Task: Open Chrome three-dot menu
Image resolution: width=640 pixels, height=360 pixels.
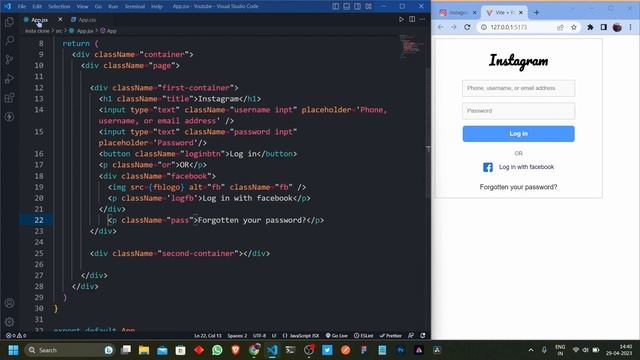Action: click(631, 27)
